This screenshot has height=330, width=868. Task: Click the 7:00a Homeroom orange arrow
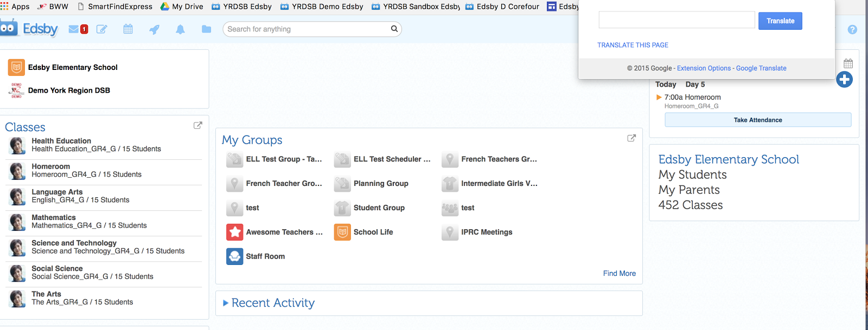[659, 98]
